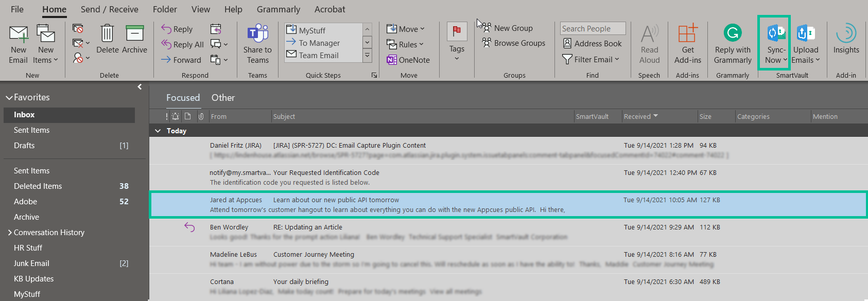The image size is (868, 301).
Task: Click the Sync Now SmartVault icon
Action: coord(776,33)
